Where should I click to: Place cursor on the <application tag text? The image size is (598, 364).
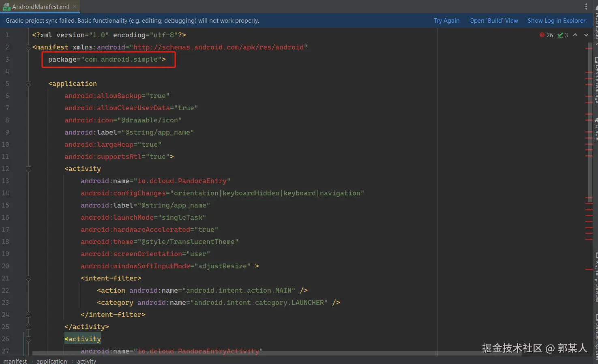[x=73, y=84]
